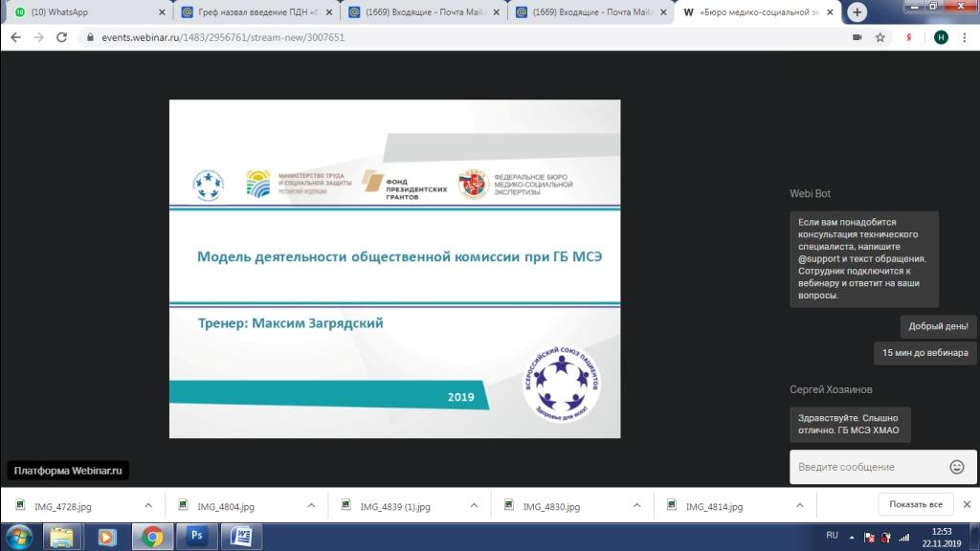Viewport: 980px width, 551px height.
Task: Expand options for IMG_4728.jpg download
Action: pyautogui.click(x=148, y=505)
